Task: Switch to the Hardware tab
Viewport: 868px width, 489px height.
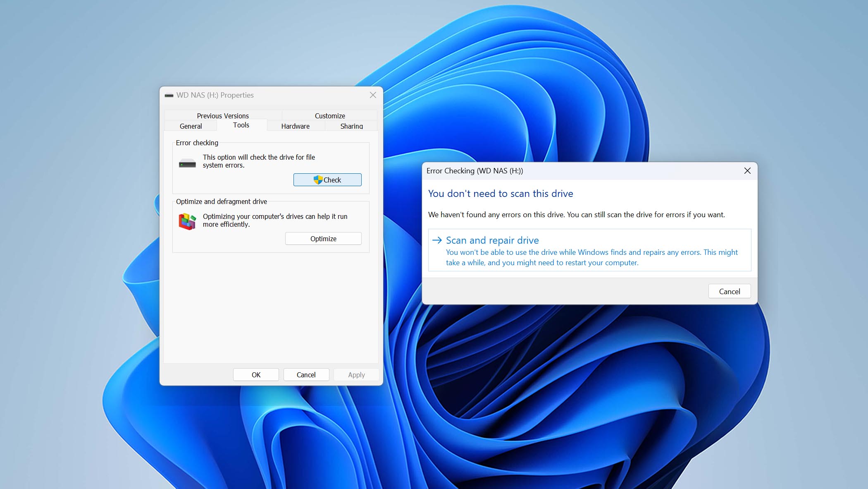Action: click(295, 126)
